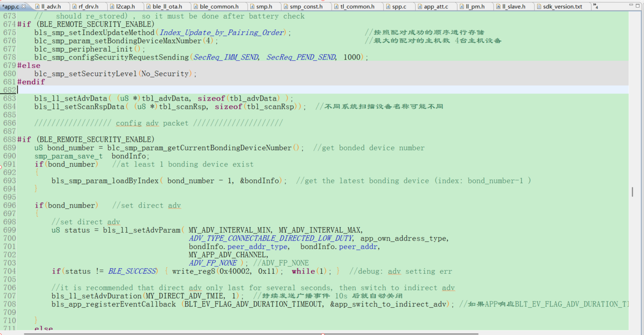
Task: Show the hidden editor tabs list
Action: point(596,6)
